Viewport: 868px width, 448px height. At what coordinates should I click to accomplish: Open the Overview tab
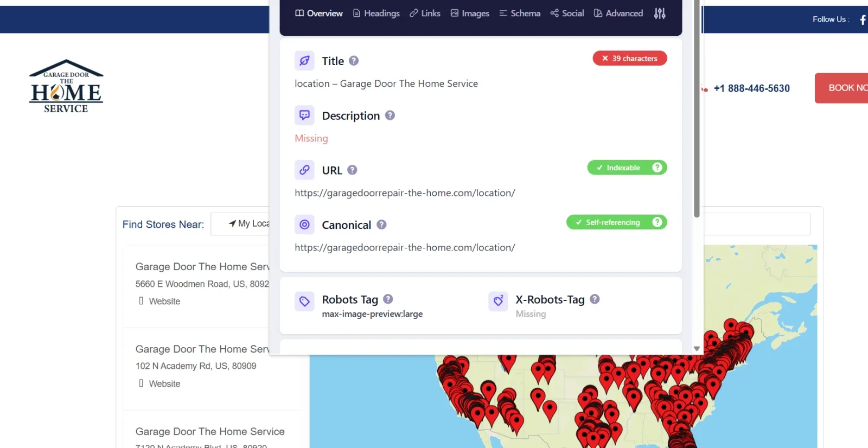[x=319, y=14]
